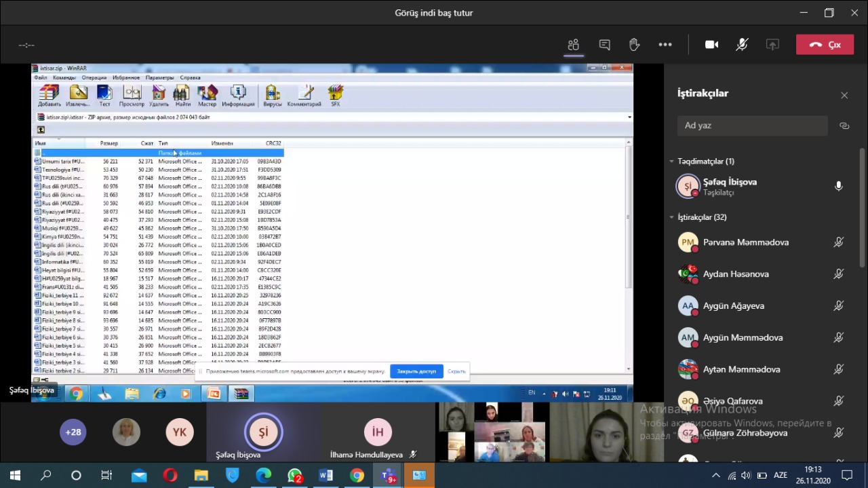Screen dimensions: 868x488
Task: Select the 'Fiziki_terbiye 11' file row
Action: pyautogui.click(x=158, y=295)
